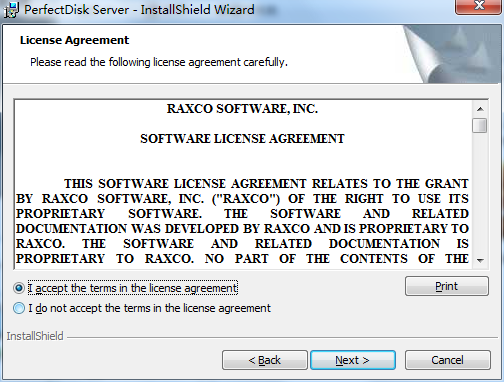This screenshot has height=382, width=504.
Task: Click the "License Agreement" bold heading
Action: click(74, 40)
